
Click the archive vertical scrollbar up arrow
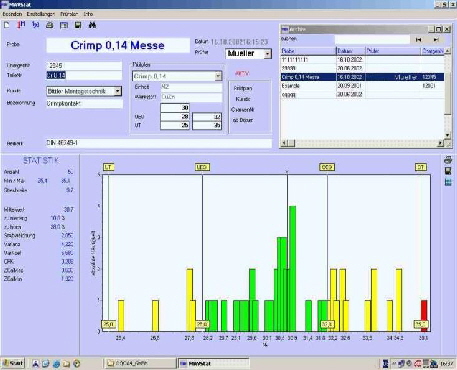pos(448,51)
